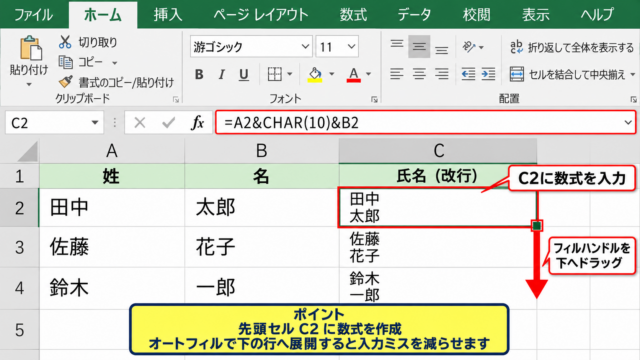Image resolution: width=640 pixels, height=360 pixels.
Task: Select cell containing 鈴木
Action: tap(112, 288)
